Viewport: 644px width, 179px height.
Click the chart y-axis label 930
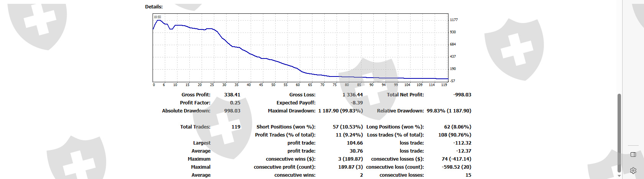(x=453, y=32)
